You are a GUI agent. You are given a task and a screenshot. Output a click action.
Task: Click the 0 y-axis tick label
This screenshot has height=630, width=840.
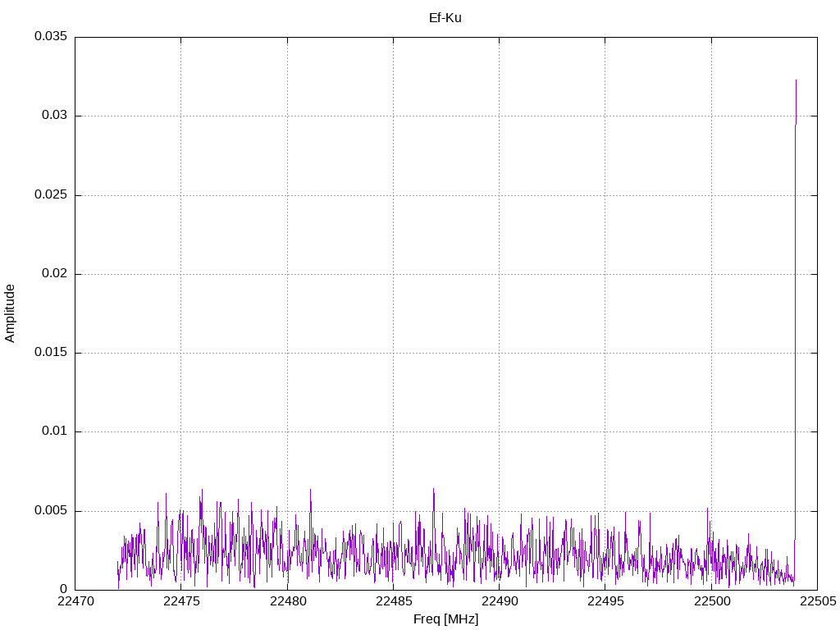[64, 589]
